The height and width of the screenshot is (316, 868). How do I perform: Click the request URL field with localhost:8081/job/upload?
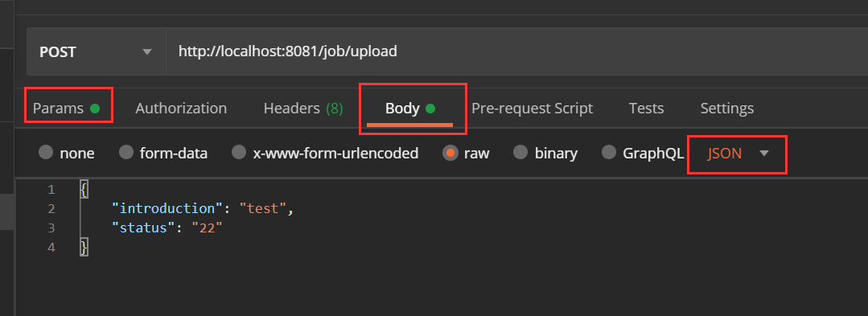coord(517,51)
